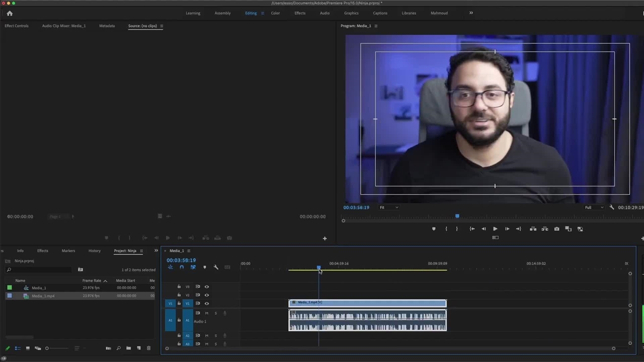This screenshot has width=644, height=362.
Task: Click Add Marker in Program monitor
Action: tap(434, 229)
